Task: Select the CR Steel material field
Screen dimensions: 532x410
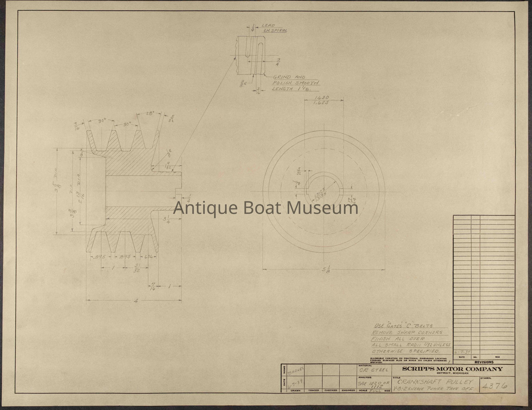Action: pos(373,370)
